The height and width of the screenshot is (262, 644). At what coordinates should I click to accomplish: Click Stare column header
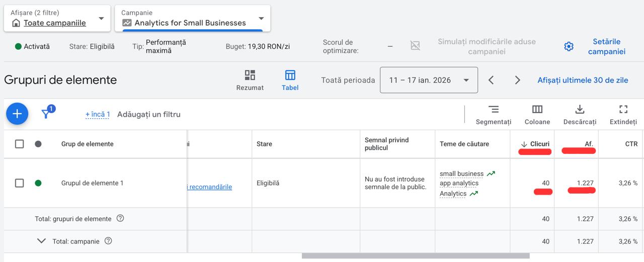(x=264, y=144)
